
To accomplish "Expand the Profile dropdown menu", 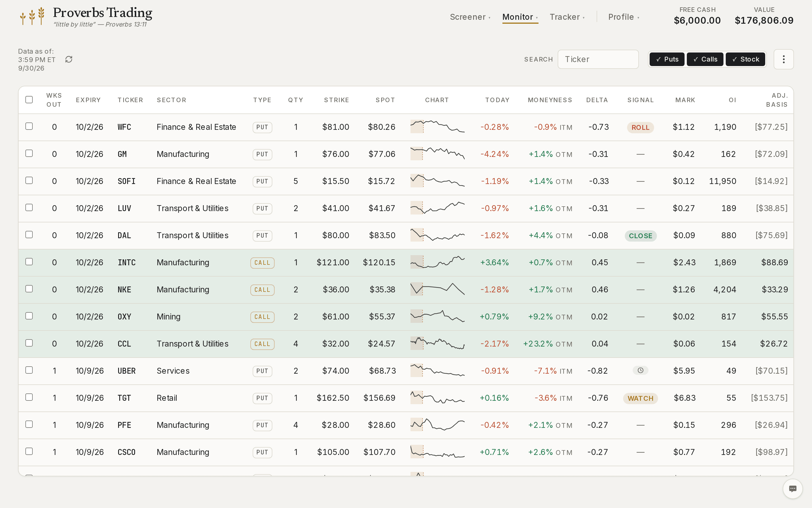I will click(624, 17).
